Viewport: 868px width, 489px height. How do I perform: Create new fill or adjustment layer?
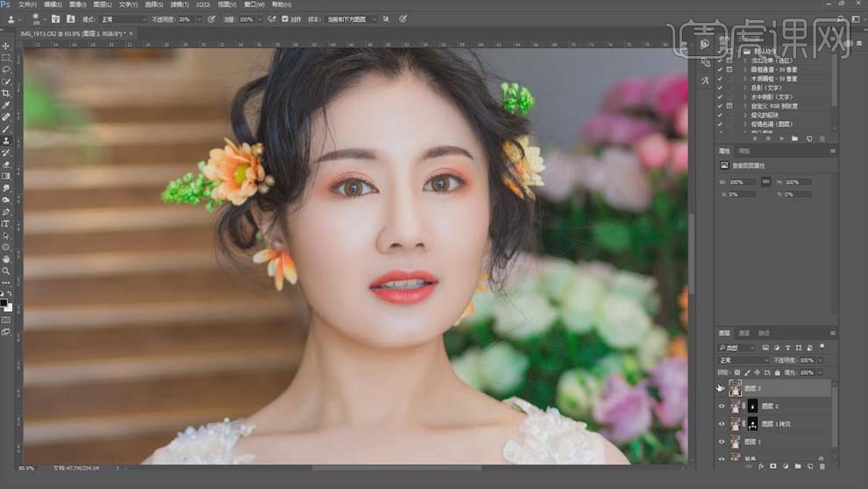click(786, 466)
